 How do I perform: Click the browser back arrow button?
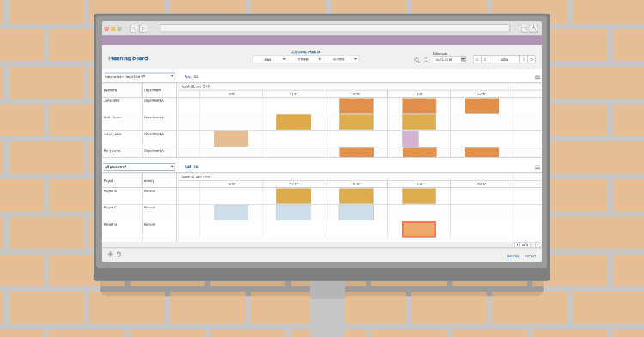click(133, 28)
